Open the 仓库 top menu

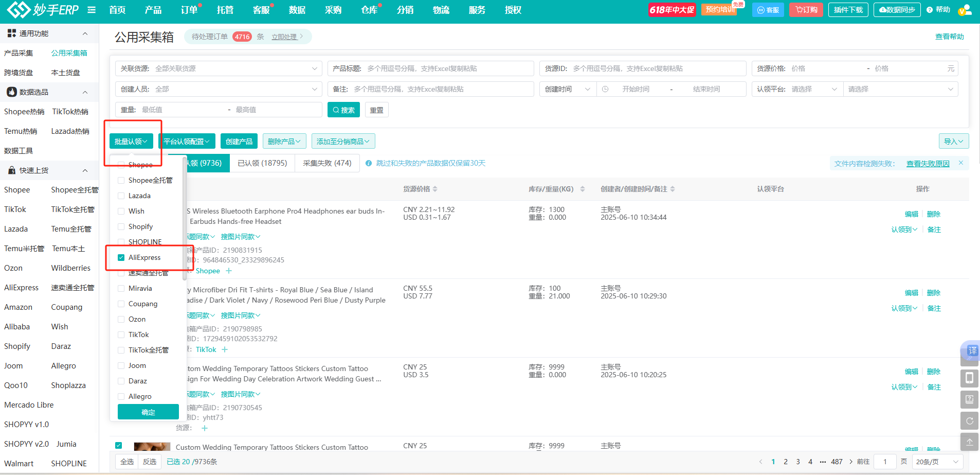click(369, 10)
